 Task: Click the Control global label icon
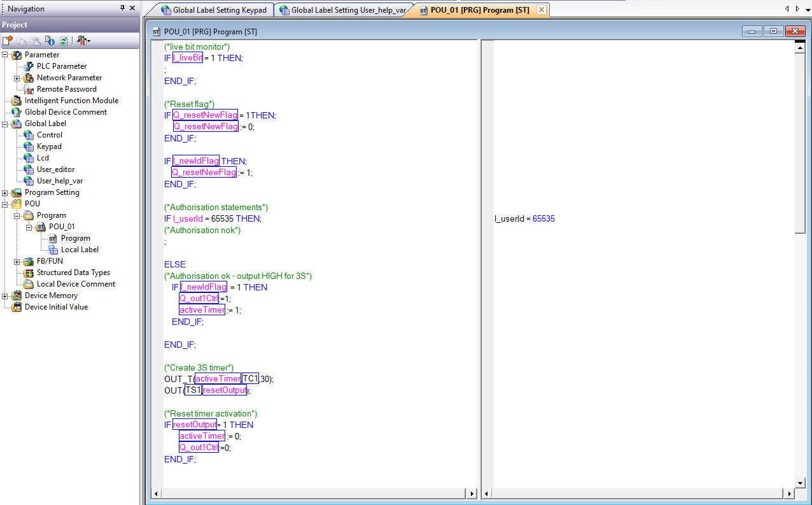[x=29, y=135]
